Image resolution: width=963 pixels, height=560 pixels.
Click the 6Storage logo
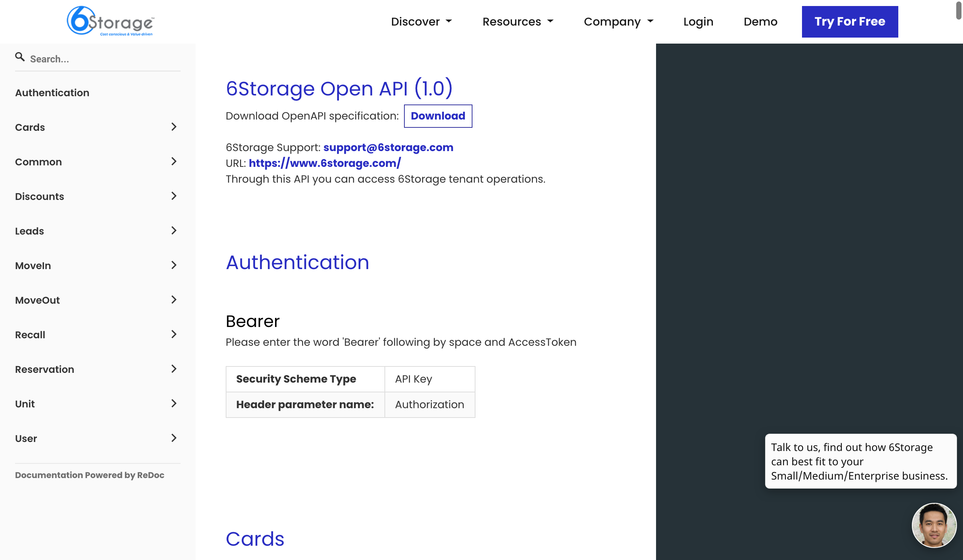click(111, 21)
